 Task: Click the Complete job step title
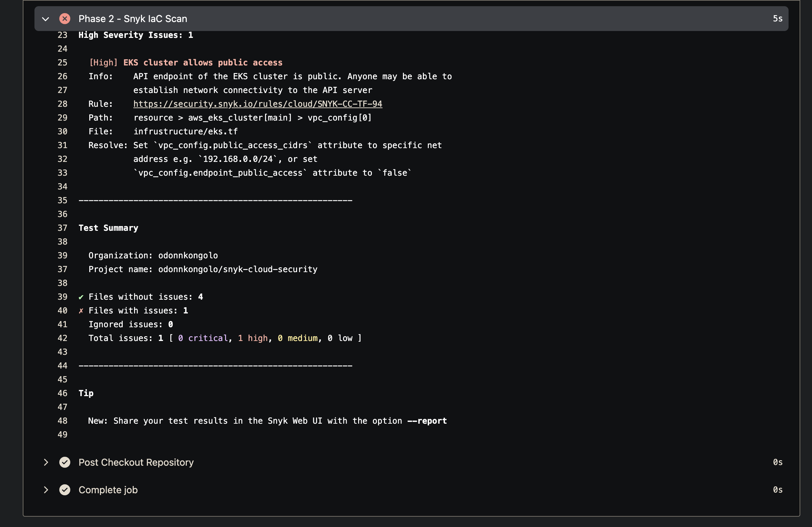108,490
